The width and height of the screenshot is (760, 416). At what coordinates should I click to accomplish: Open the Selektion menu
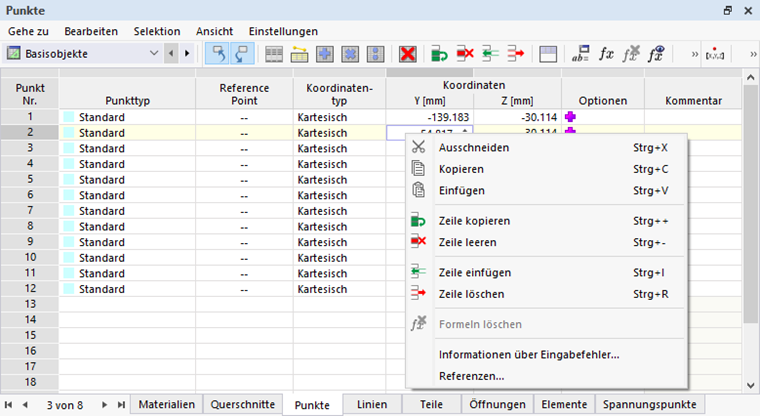(157, 32)
